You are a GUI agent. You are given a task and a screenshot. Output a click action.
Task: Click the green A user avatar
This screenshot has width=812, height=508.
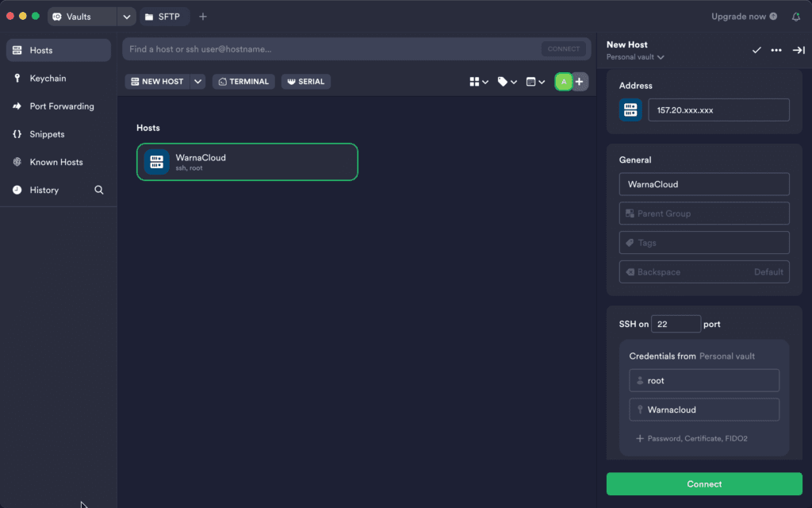[564, 82]
